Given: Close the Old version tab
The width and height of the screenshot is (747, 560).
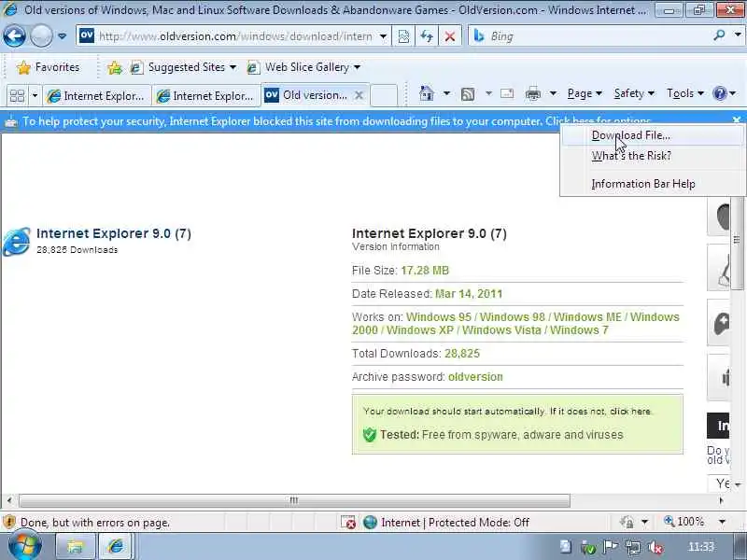Looking at the screenshot, I should click(359, 95).
